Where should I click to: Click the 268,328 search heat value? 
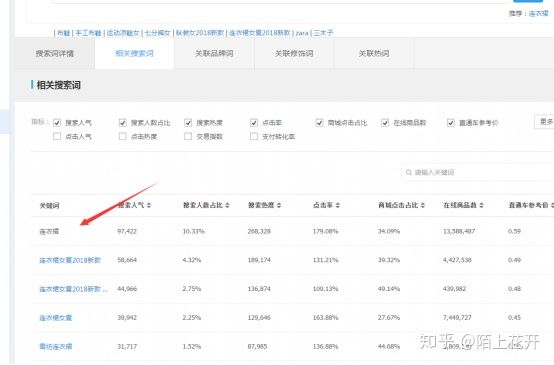pyautogui.click(x=259, y=231)
